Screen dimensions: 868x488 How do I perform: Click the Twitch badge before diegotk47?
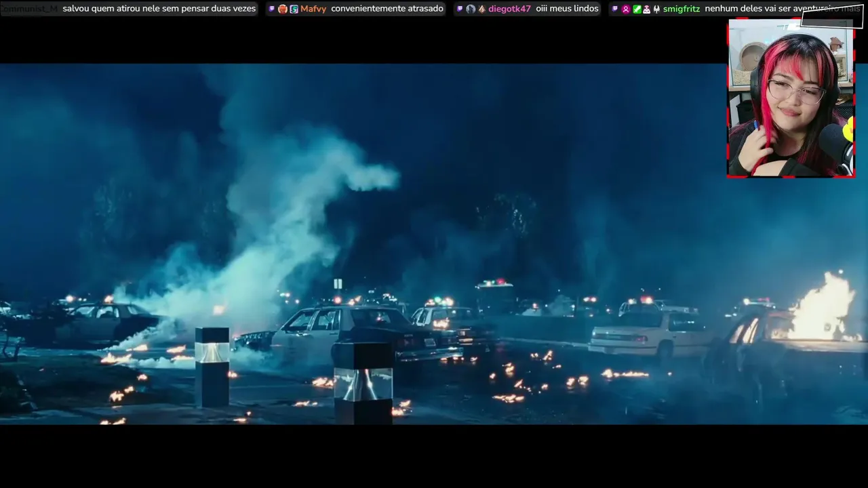(460, 9)
